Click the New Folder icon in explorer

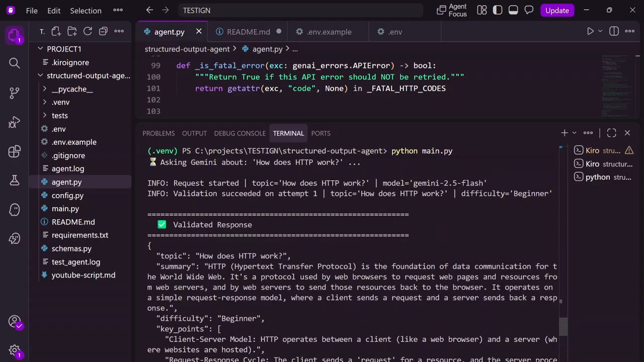click(72, 31)
